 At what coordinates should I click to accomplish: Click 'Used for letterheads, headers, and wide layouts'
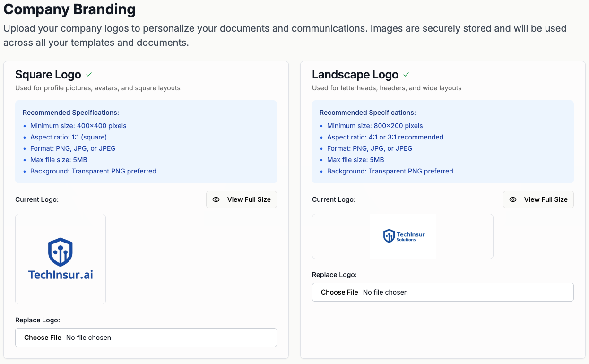pyautogui.click(x=387, y=88)
